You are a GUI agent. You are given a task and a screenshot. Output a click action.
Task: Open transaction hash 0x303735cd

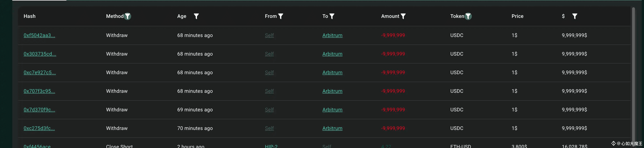[x=40, y=54]
